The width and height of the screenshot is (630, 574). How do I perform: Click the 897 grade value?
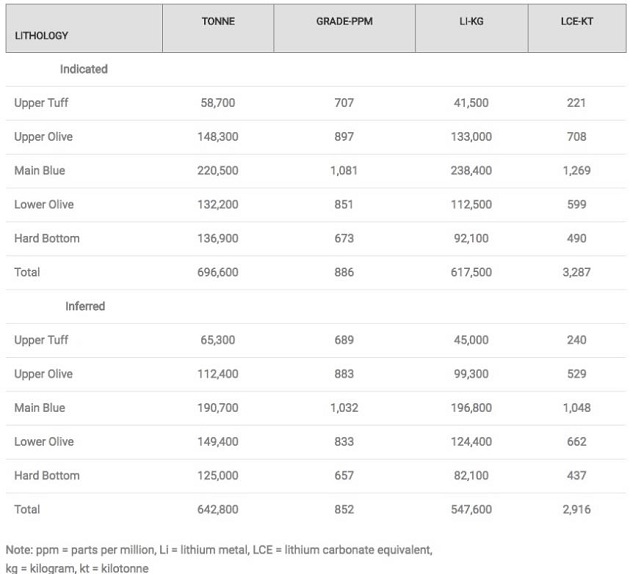344,137
